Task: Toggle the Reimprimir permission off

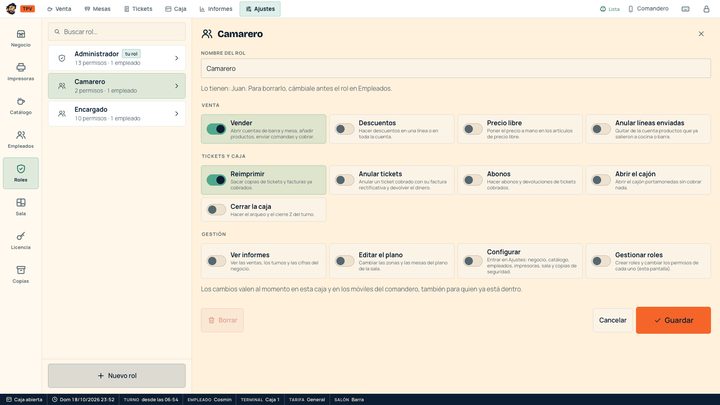Action: [216, 180]
